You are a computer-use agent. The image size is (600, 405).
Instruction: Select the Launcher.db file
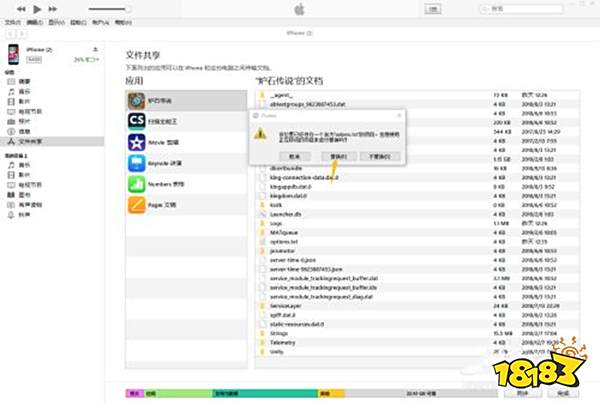[x=417, y=214]
